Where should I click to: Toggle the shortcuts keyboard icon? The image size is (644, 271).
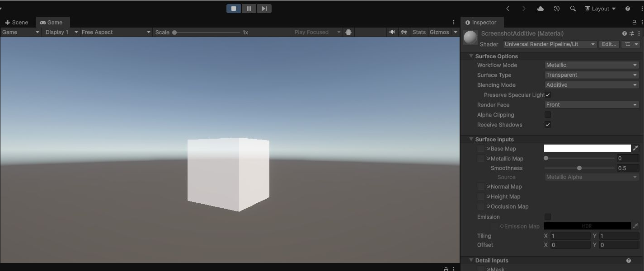click(404, 32)
